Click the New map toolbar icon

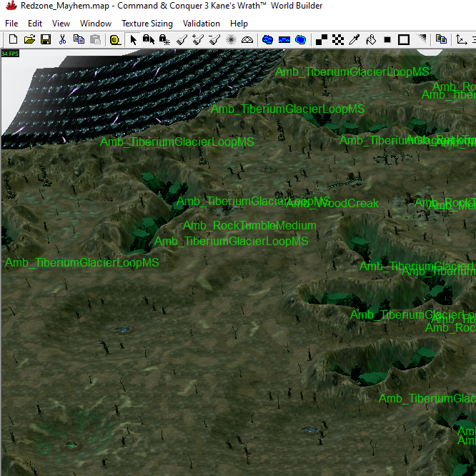pos(13,39)
